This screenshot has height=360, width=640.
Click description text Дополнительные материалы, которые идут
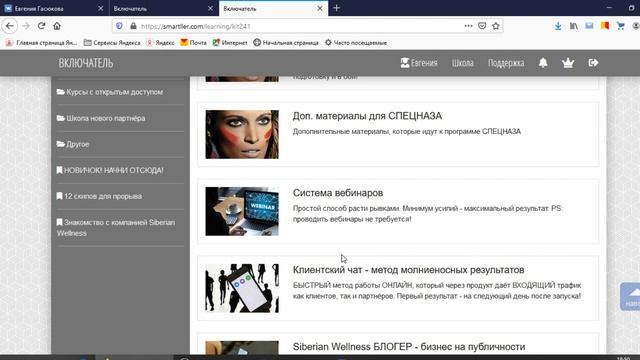pyautogui.click(x=407, y=131)
